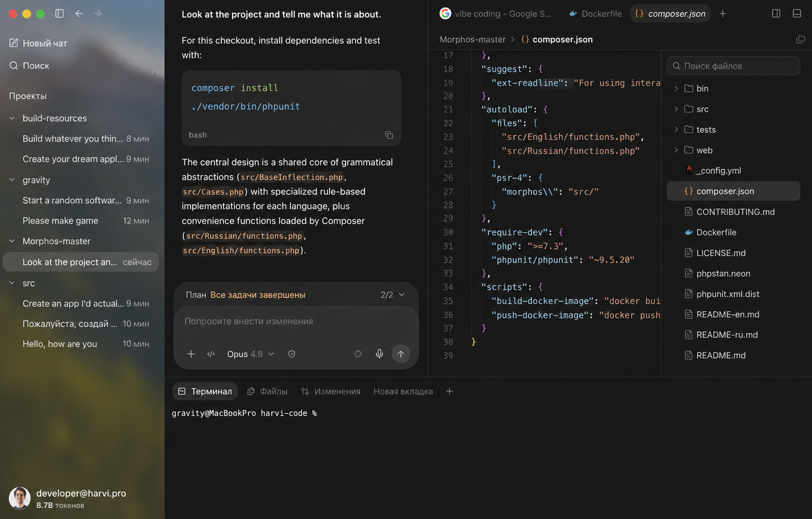
Task: Open Dockerfile in the file tree
Action: 733,232
